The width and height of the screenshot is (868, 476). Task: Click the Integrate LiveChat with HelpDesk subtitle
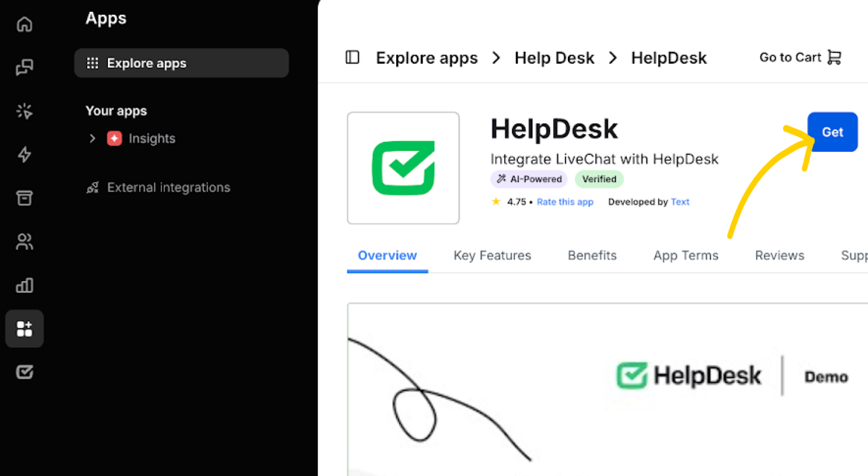point(604,159)
